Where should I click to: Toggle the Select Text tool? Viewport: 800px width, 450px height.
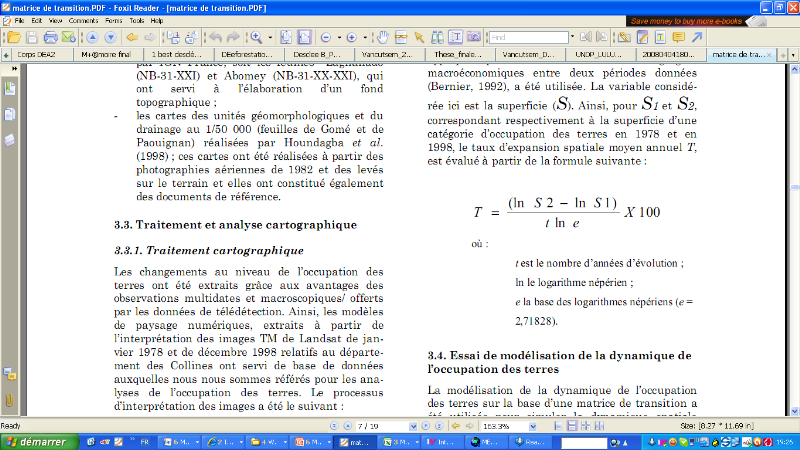[455, 37]
